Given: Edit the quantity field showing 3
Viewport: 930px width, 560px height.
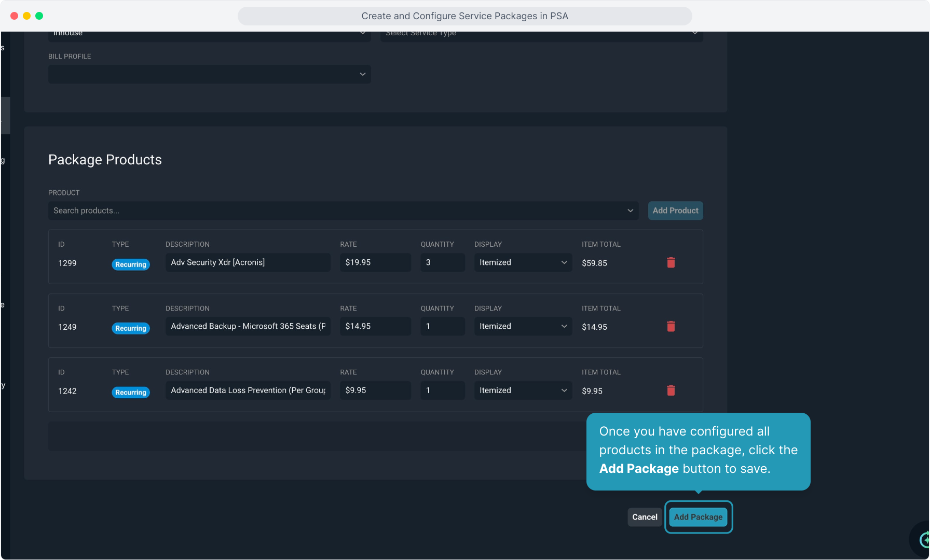Looking at the screenshot, I should pyautogui.click(x=442, y=262).
